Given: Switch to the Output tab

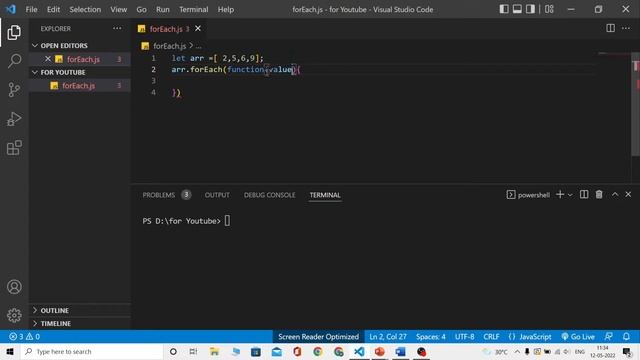Looking at the screenshot, I should [x=217, y=195].
